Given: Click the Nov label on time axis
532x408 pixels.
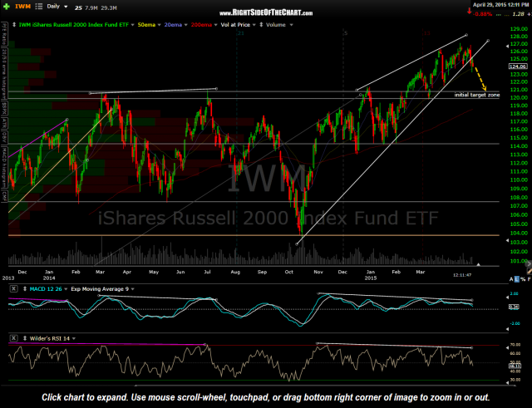Looking at the screenshot, I should (x=318, y=272).
